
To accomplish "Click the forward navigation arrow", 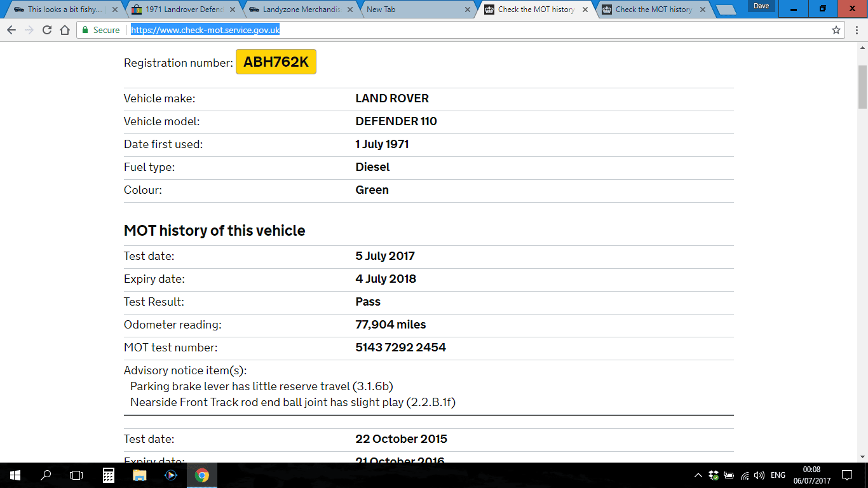I will click(x=29, y=30).
